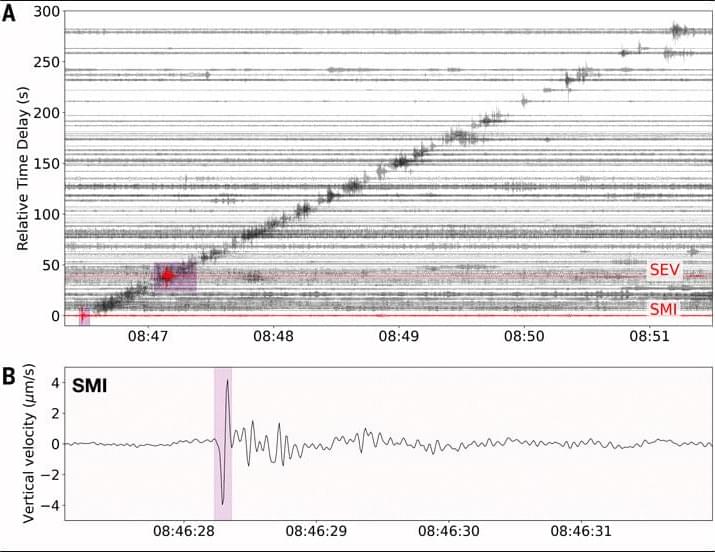Click the panel A letter label

coord(8,17)
